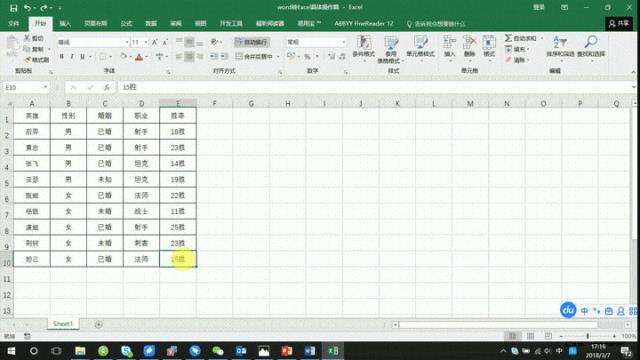Open the underline style dropdown arrow

[90, 56]
